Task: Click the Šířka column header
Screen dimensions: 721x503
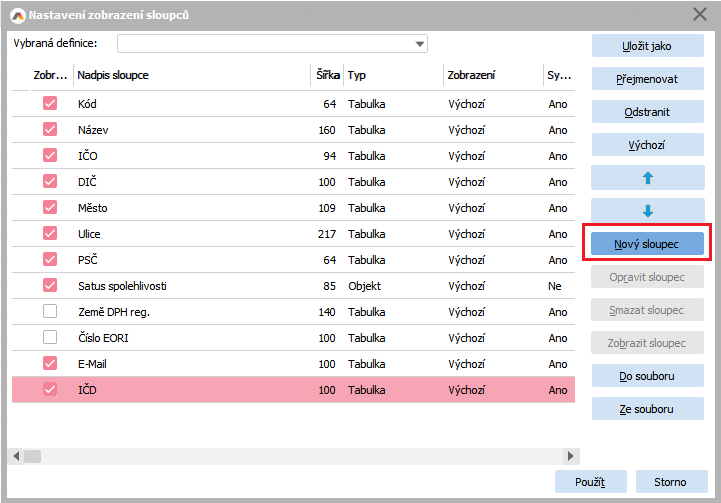Action: point(326,75)
